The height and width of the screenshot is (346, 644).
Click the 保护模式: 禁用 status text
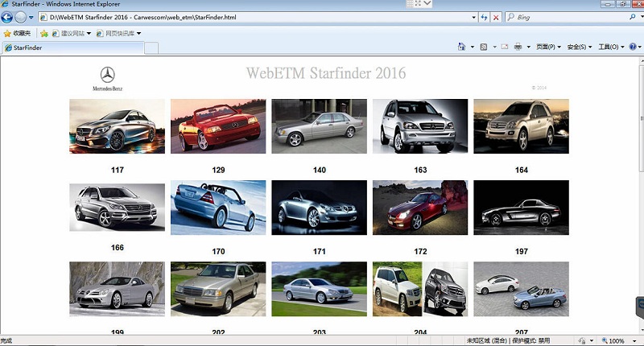click(530, 340)
